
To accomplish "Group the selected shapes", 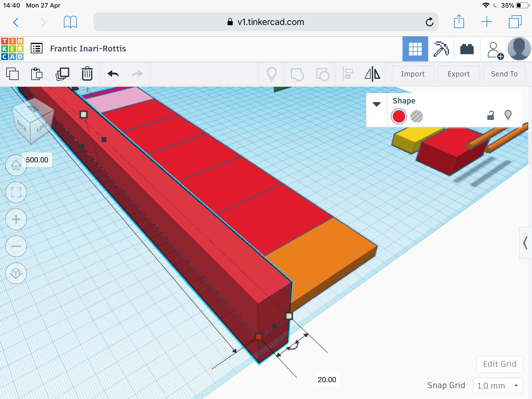I will (297, 74).
